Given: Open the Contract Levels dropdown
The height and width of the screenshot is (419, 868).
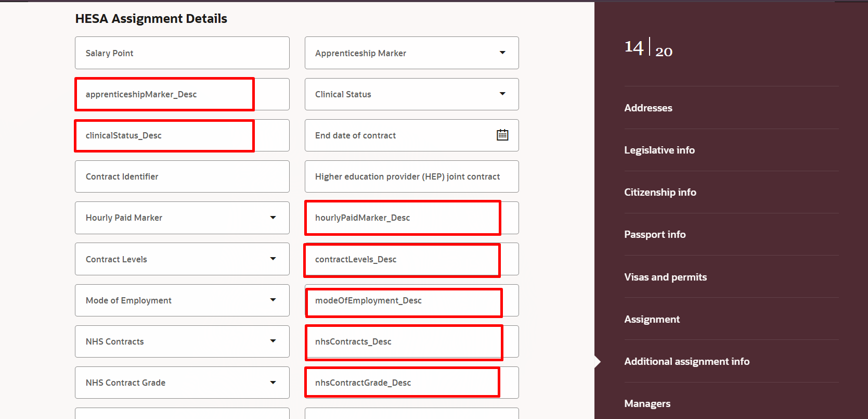Looking at the screenshot, I should coord(273,259).
